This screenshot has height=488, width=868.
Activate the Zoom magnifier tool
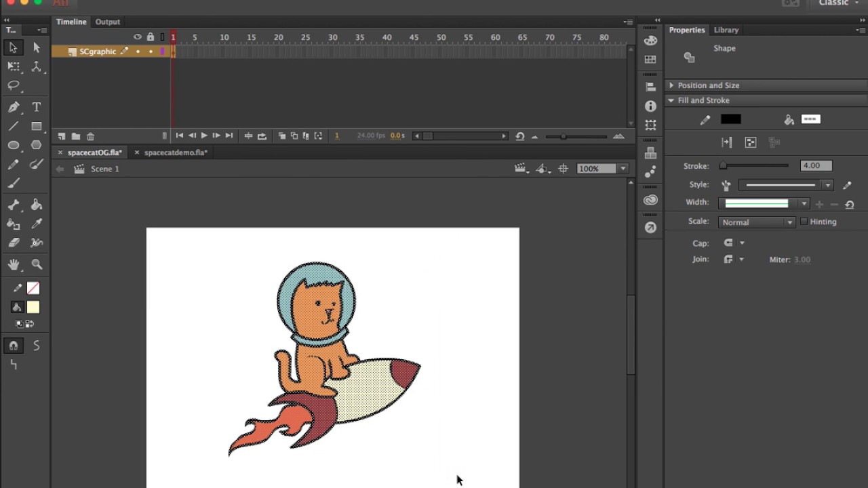(x=37, y=264)
